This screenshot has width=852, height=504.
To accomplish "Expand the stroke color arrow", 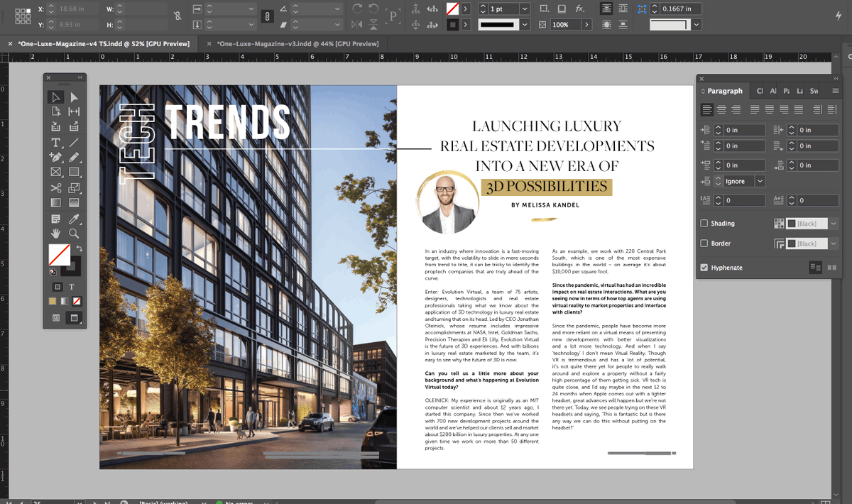I will (x=465, y=24).
